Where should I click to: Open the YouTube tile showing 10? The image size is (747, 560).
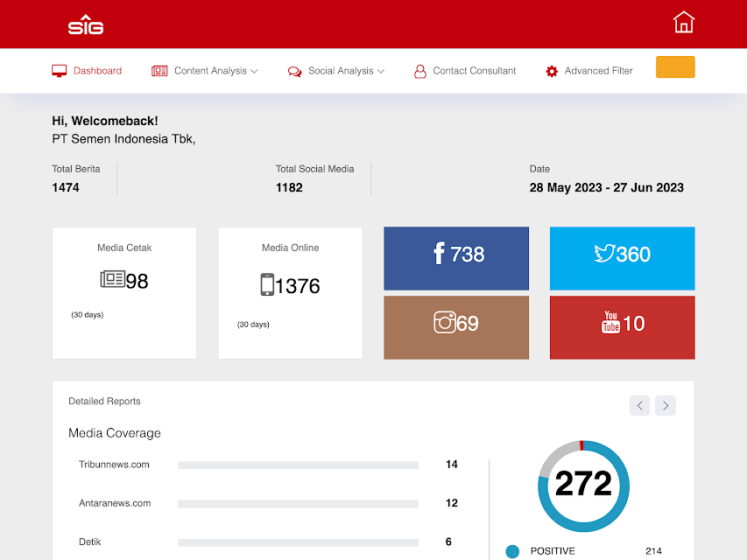pyautogui.click(x=622, y=327)
